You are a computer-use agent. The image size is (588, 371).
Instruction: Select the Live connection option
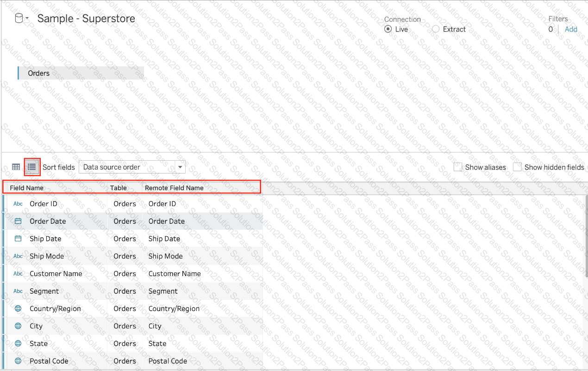388,29
